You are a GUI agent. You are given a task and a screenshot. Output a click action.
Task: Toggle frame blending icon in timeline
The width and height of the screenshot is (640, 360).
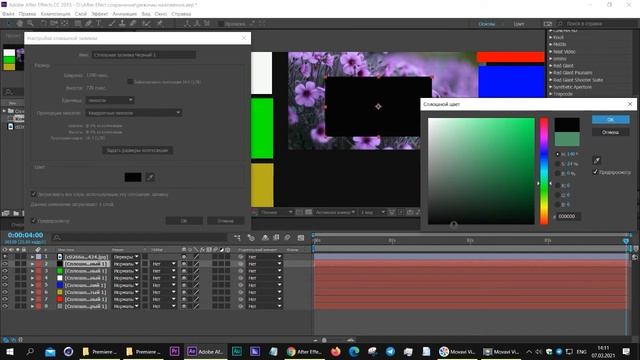pyautogui.click(x=276, y=237)
